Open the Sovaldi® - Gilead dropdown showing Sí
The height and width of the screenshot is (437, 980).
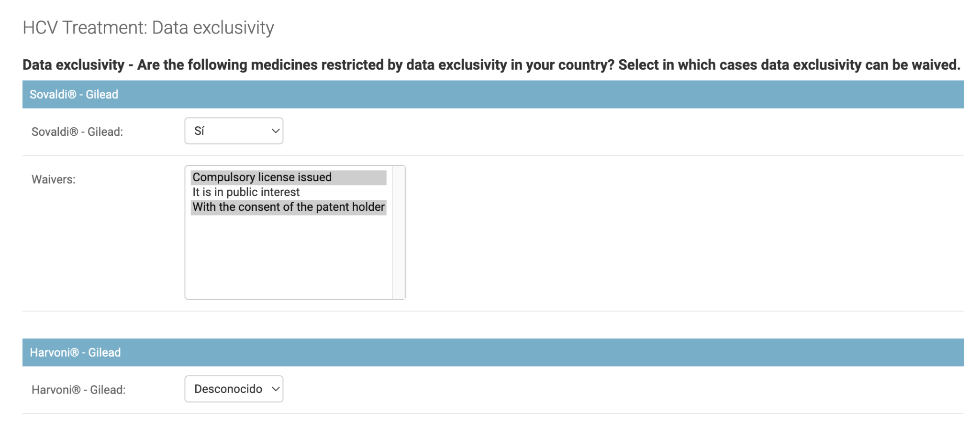point(234,131)
